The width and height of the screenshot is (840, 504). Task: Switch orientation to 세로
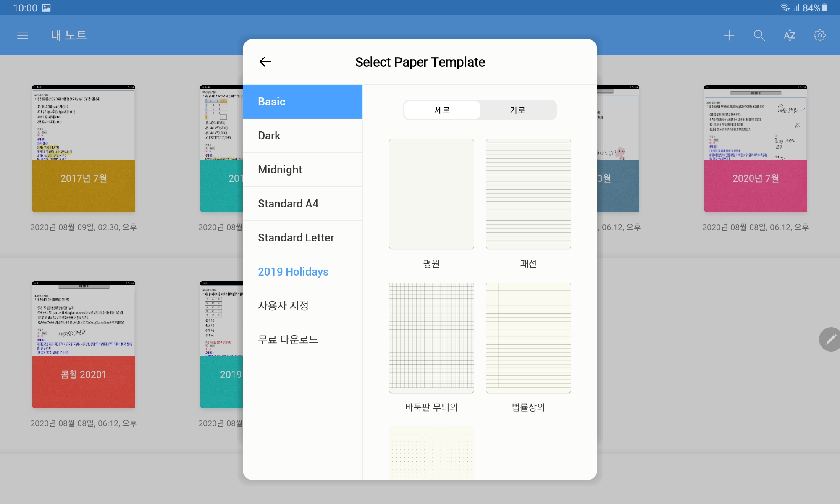tap(442, 110)
